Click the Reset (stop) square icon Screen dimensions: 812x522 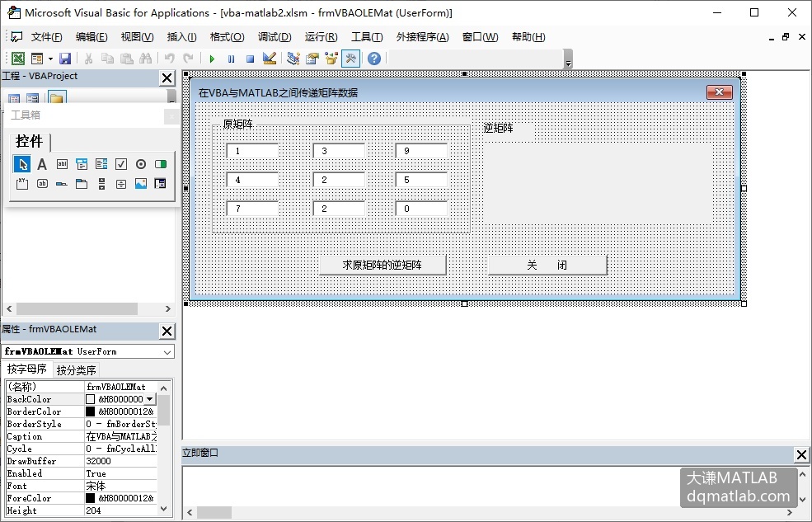tap(250, 59)
